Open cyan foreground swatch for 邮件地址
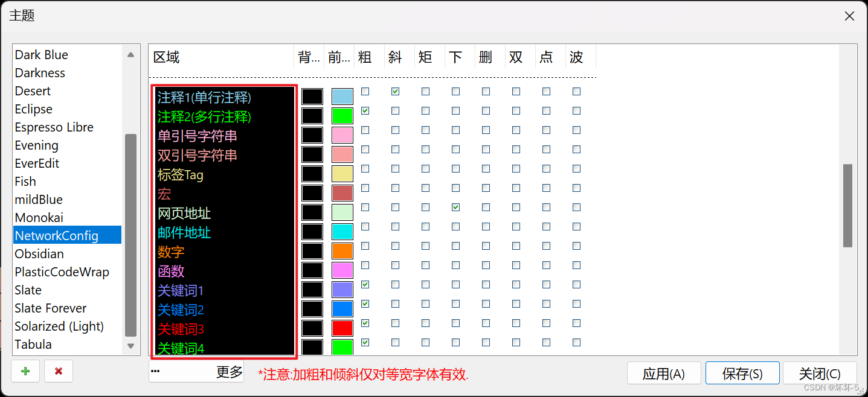This screenshot has width=868, height=397. [342, 232]
